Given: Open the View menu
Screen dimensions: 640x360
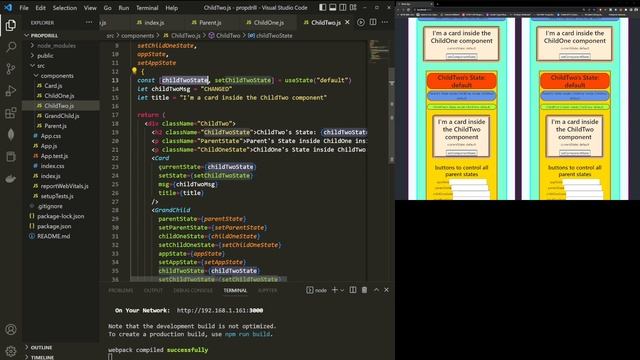Looking at the screenshot, I should [90, 8].
